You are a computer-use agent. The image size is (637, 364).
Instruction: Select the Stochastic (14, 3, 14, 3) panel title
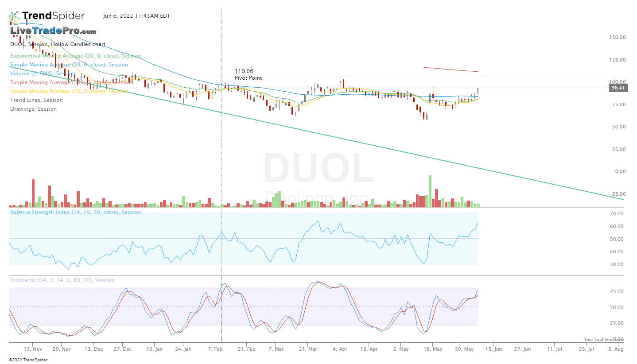coord(62,280)
